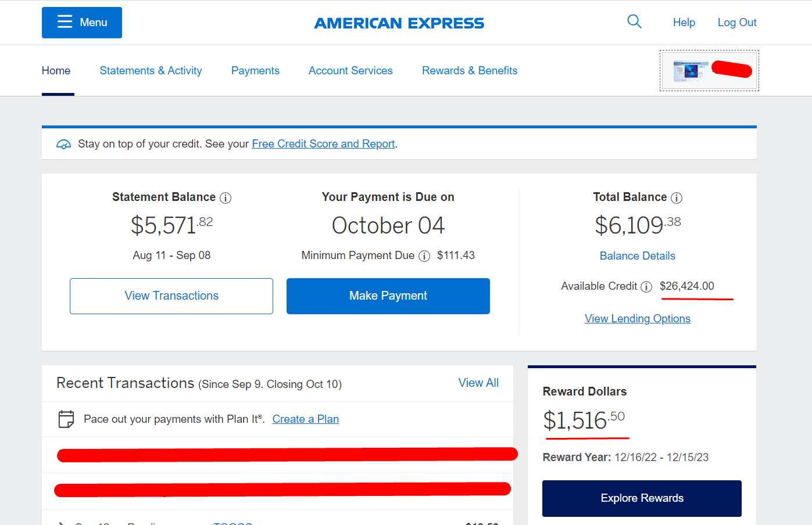Open Rewards & Benefits tab

pyautogui.click(x=470, y=71)
